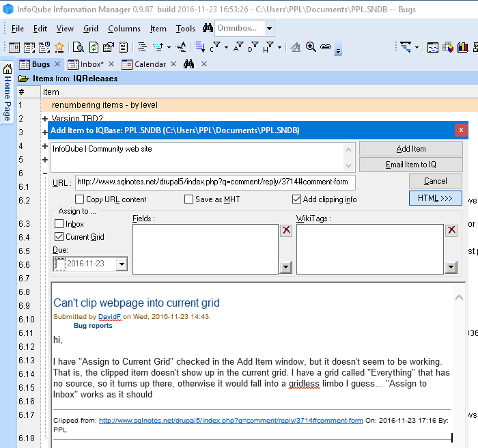478x448 pixels.
Task: Click the calendar view toolbar icon
Action: 14,47
